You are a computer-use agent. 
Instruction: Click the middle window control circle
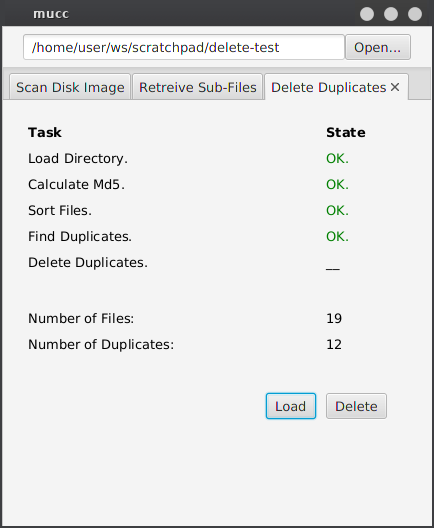coord(391,14)
